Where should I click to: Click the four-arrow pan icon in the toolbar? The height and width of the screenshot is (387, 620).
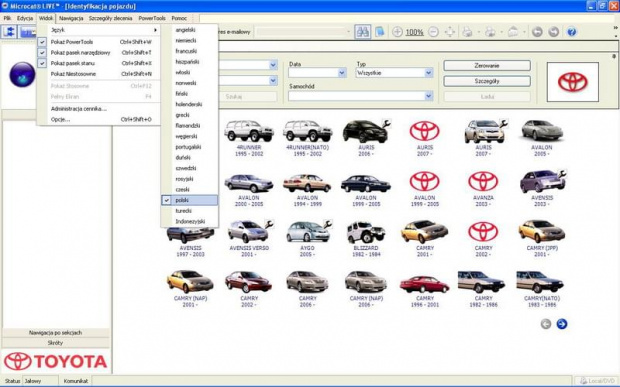tap(450, 32)
